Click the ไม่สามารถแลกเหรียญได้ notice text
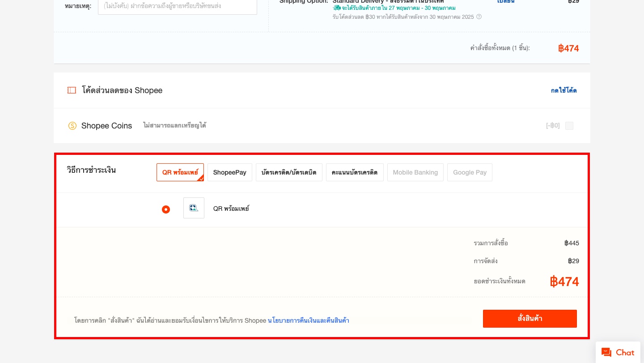Image resolution: width=644 pixels, height=363 pixels. pyautogui.click(x=174, y=125)
